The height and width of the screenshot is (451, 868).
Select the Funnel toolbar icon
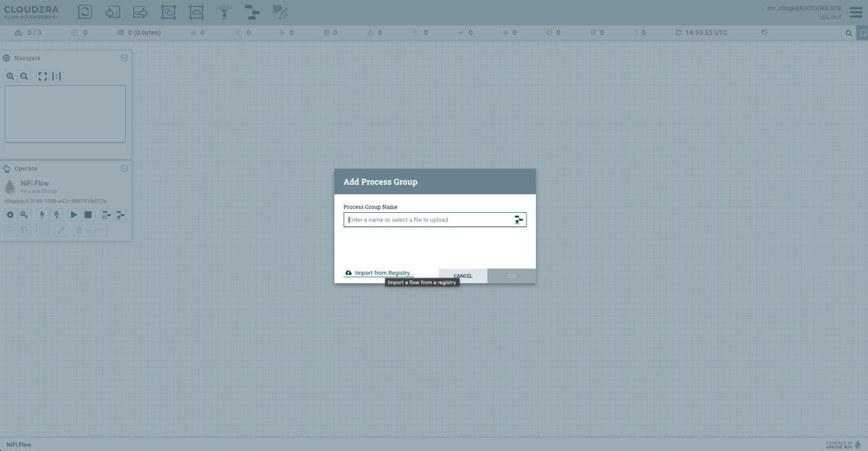pos(224,12)
